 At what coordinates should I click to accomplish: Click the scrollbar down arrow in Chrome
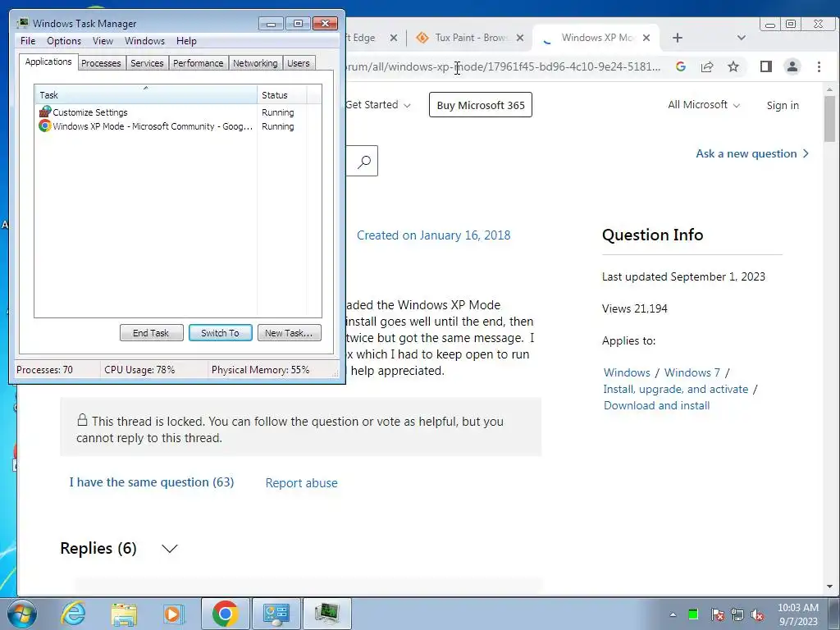tap(830, 587)
